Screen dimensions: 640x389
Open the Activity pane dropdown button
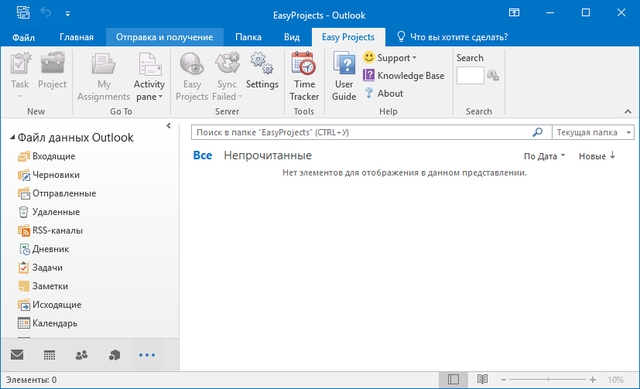pos(149,77)
